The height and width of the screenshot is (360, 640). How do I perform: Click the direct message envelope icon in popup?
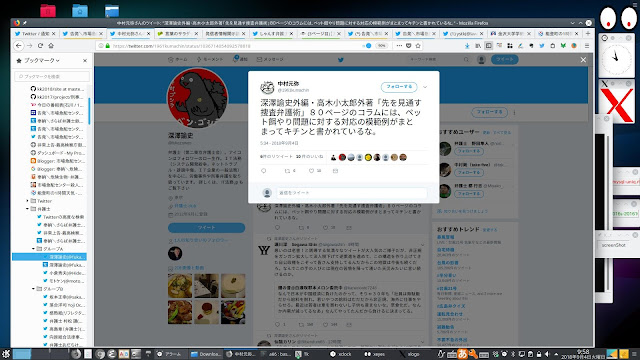tap(335, 171)
